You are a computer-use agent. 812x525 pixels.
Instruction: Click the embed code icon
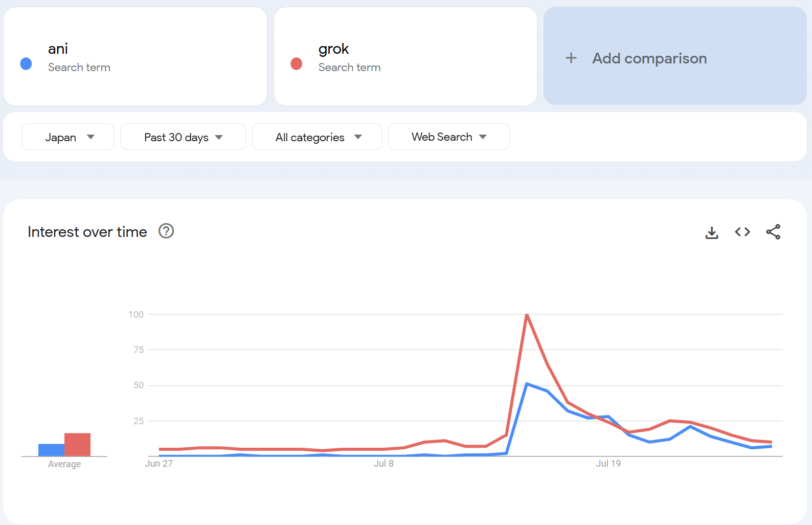click(742, 232)
